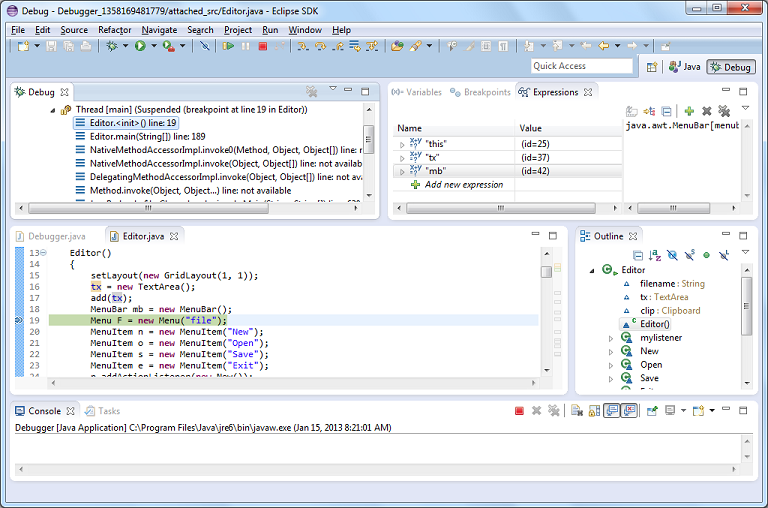Click the green plus icon in Expressions toolbar

point(689,111)
